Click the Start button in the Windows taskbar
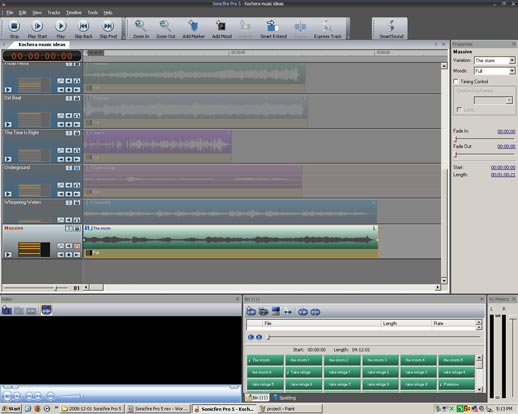Viewport: 518px width, 414px height. coord(11,409)
